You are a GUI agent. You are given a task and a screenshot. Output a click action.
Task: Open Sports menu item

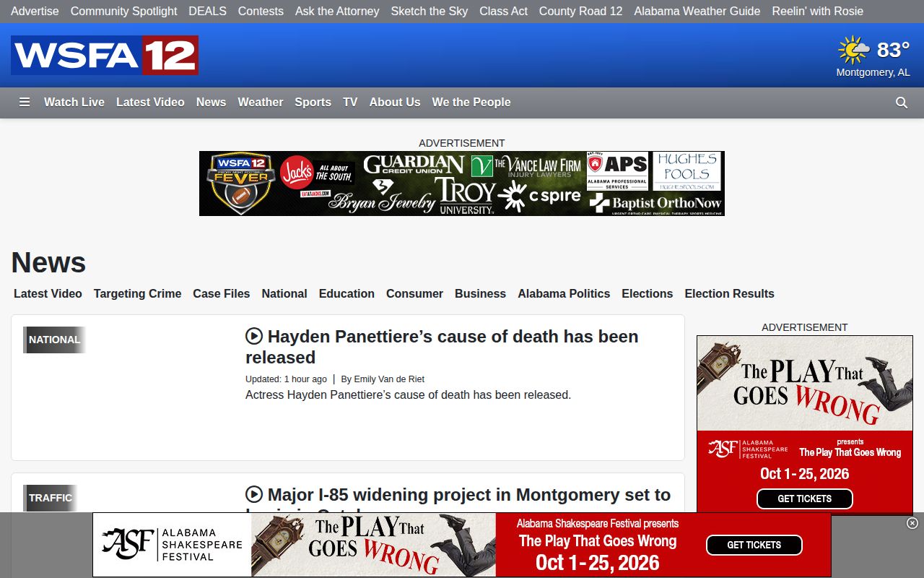point(313,103)
